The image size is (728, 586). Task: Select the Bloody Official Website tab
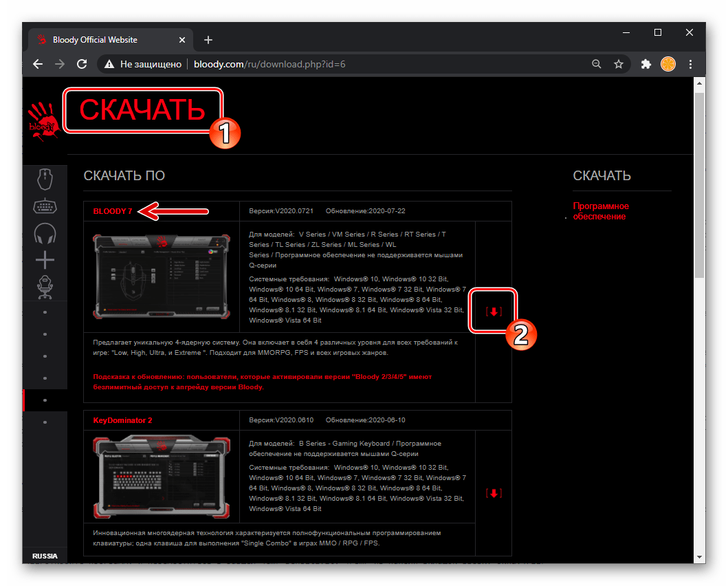pyautogui.click(x=111, y=40)
